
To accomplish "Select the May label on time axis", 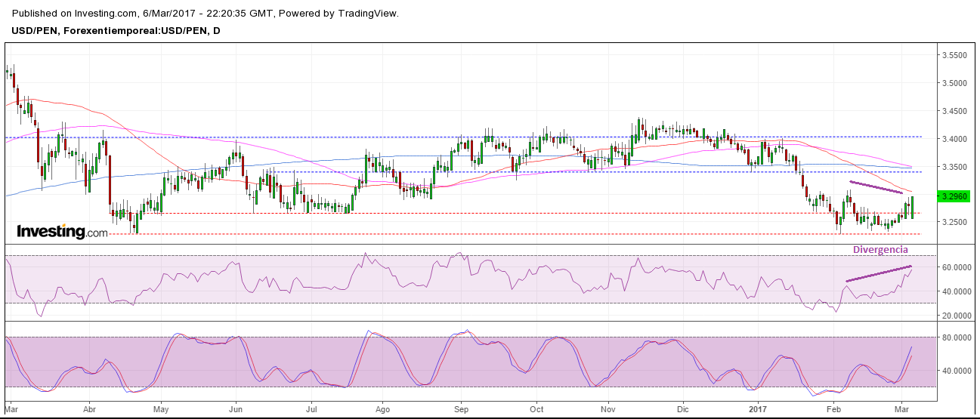I will coord(162,409).
